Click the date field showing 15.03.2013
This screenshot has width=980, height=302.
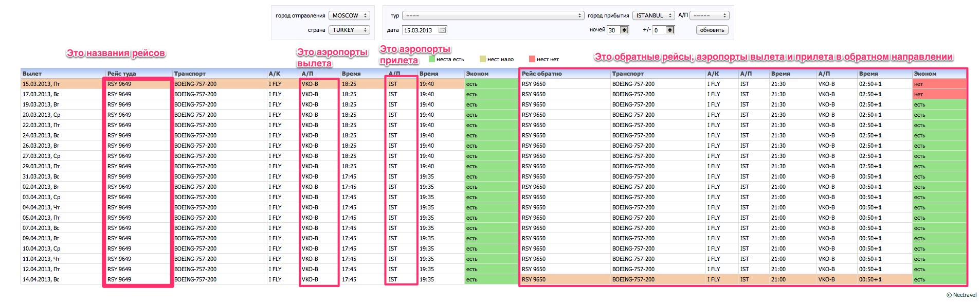[419, 30]
